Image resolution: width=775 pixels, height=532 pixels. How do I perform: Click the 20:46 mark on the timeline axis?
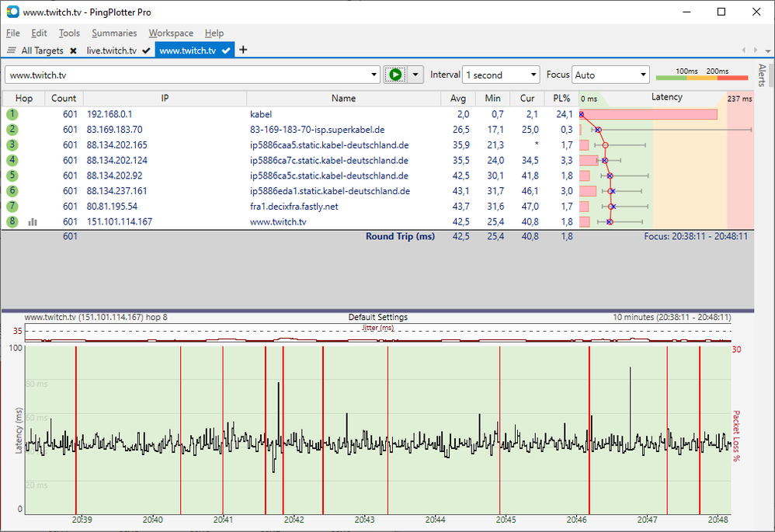pos(576,520)
